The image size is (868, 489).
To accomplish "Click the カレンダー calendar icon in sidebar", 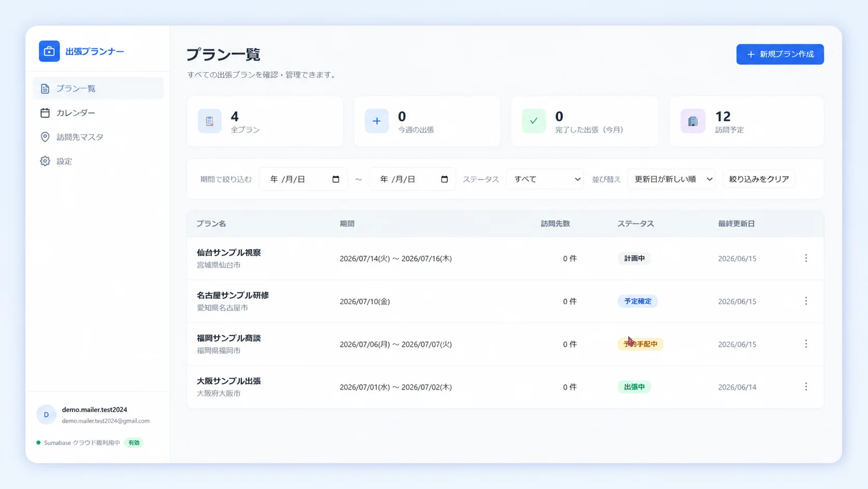I will click(x=45, y=113).
